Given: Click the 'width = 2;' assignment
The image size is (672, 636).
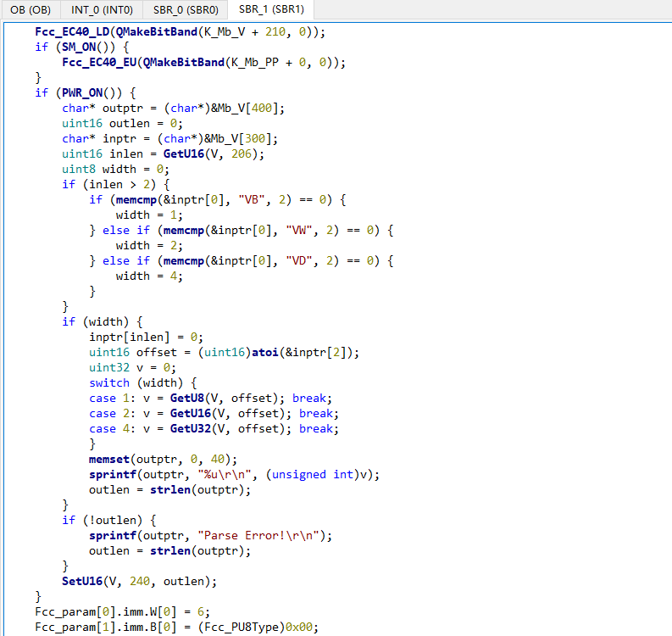Looking at the screenshot, I should 148,245.
